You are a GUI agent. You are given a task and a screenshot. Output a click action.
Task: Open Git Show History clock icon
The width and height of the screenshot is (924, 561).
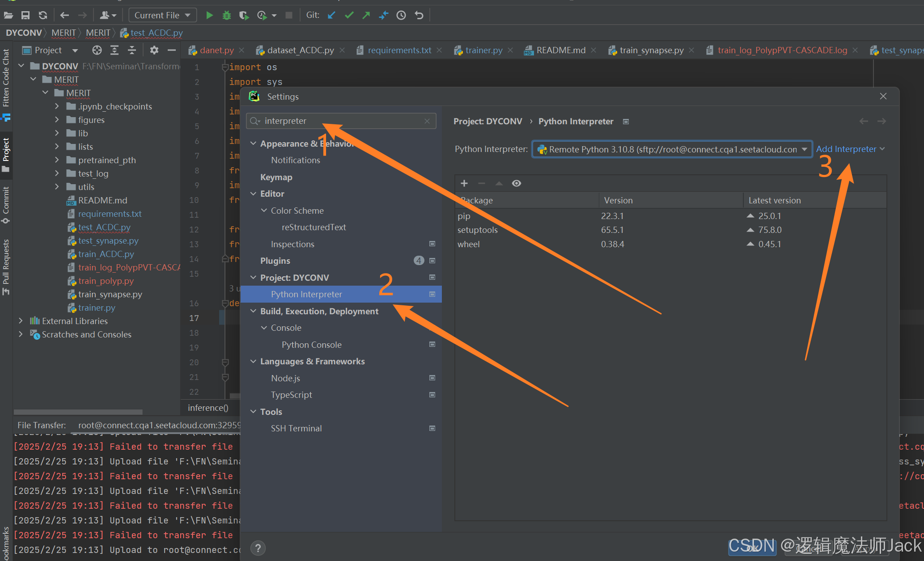(x=401, y=15)
